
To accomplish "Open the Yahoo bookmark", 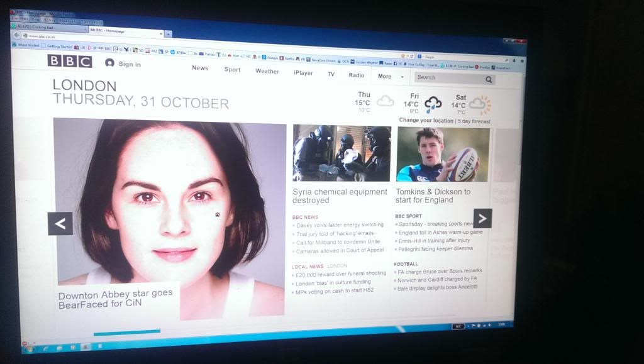I will (207, 54).
